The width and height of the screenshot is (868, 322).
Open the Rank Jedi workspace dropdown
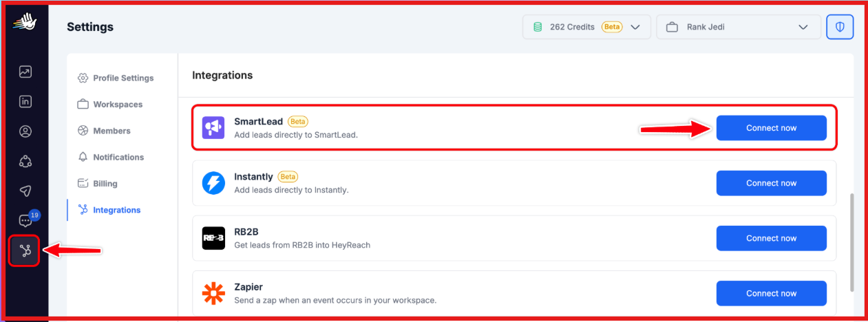click(739, 28)
